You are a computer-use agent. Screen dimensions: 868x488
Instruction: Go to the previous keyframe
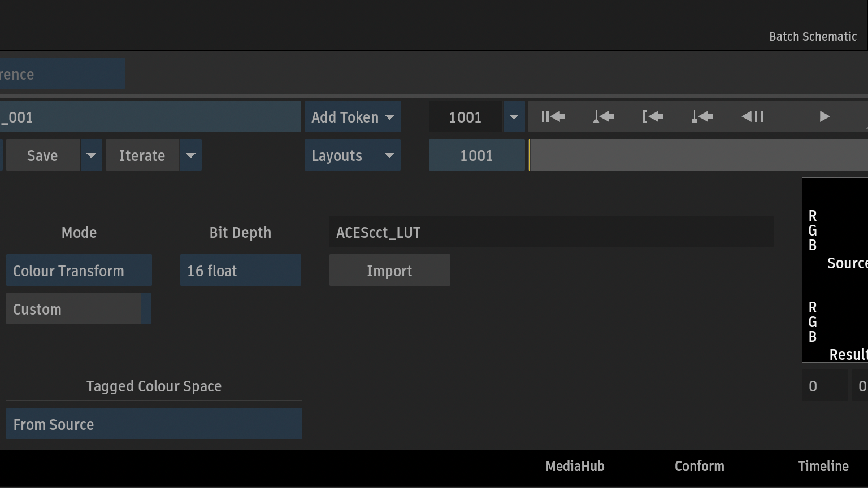coord(603,117)
